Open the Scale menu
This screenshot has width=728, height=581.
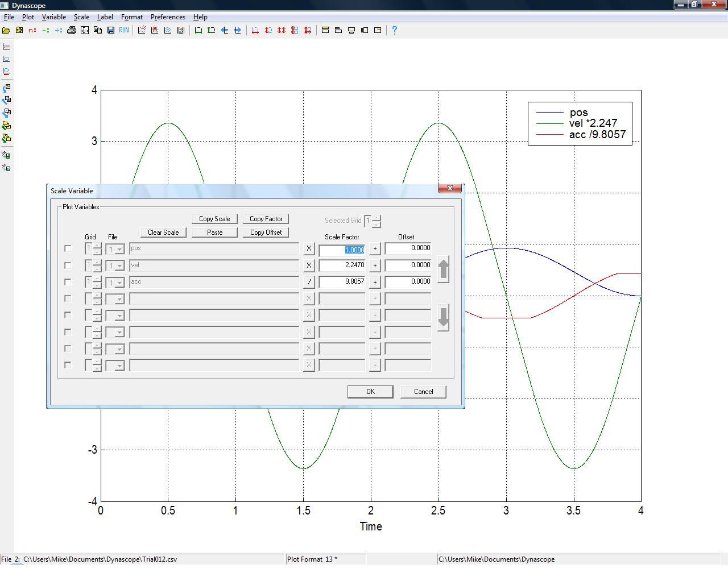(81, 16)
